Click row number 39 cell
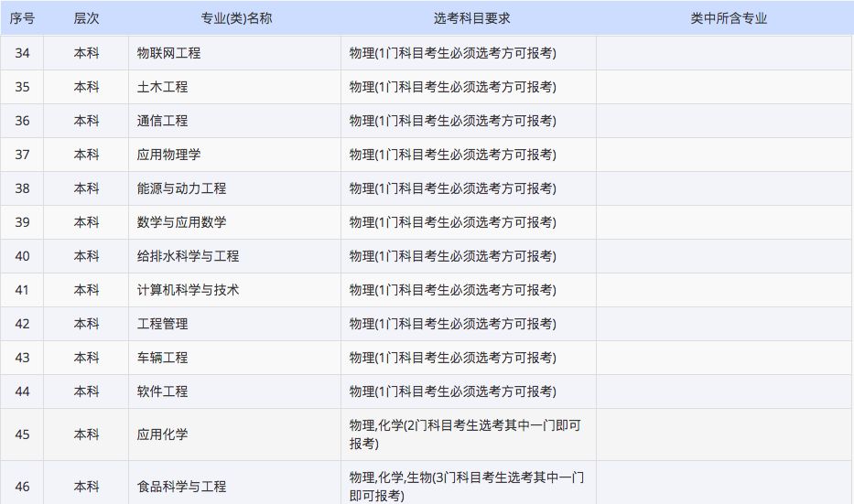854x504 pixels. tap(22, 222)
